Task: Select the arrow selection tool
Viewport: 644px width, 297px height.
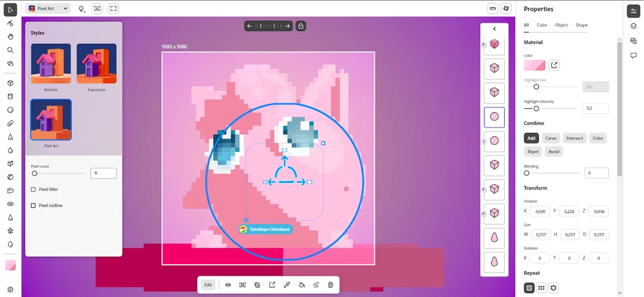Action: (x=10, y=9)
